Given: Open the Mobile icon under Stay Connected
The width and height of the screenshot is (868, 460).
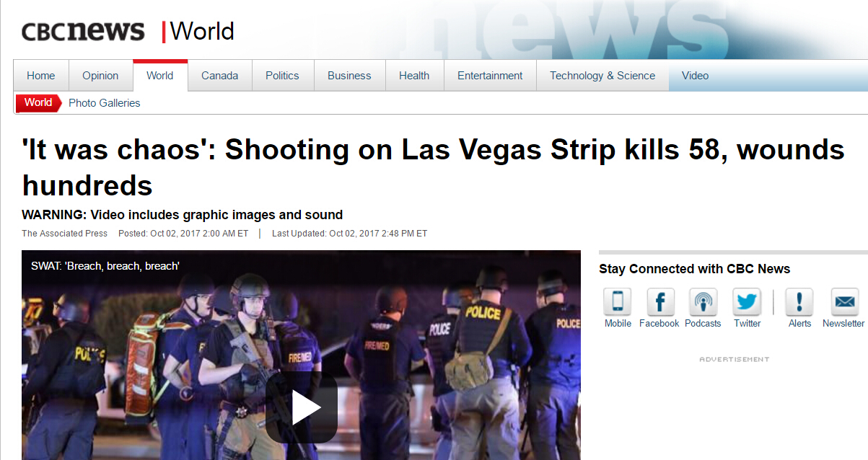Looking at the screenshot, I should (x=618, y=301).
